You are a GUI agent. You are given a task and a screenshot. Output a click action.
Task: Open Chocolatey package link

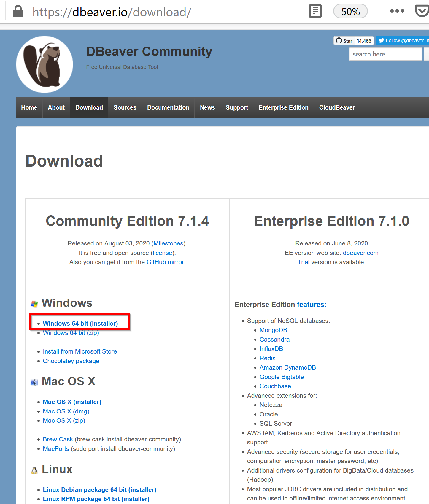(71, 361)
